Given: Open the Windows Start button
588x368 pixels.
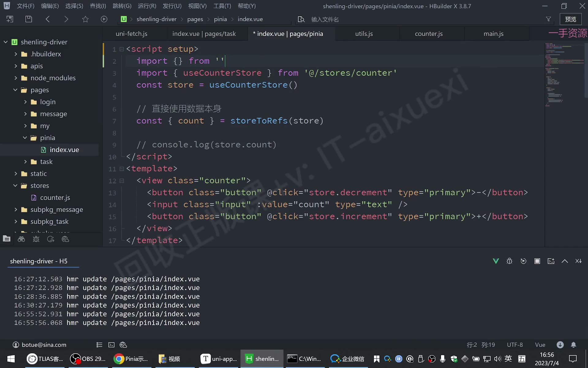Looking at the screenshot, I should (x=11, y=358).
